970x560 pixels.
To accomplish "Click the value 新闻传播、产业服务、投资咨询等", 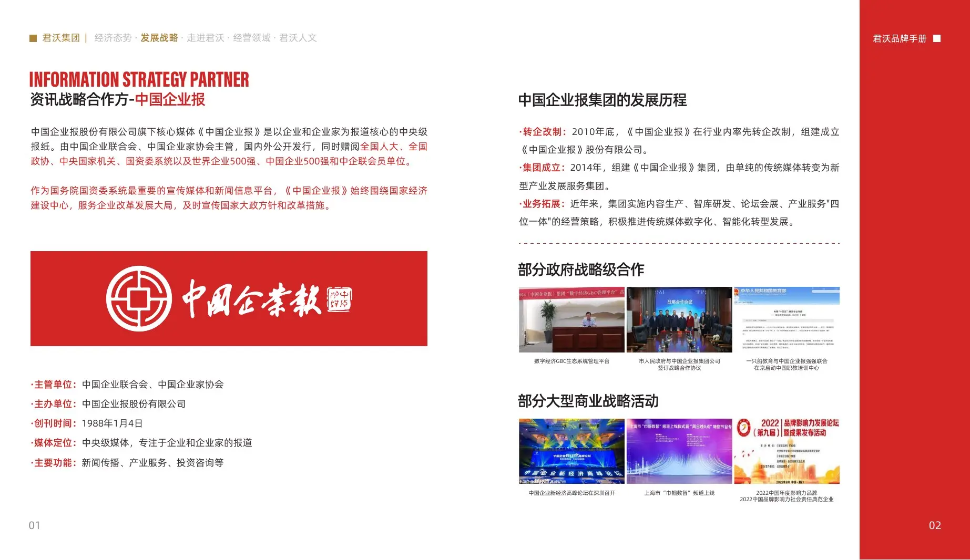I will (x=153, y=463).
